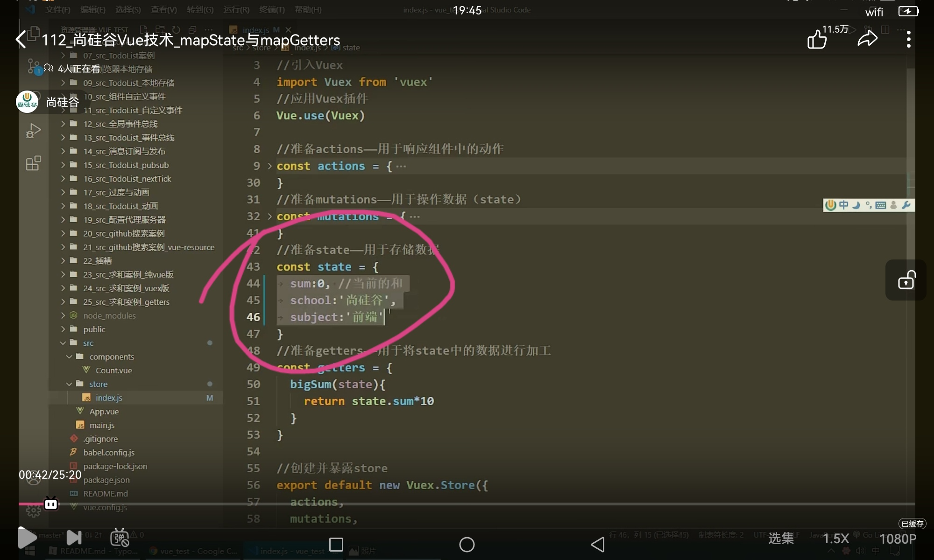Change the 1.5X playback speed
The image size is (934, 560).
[835, 539]
